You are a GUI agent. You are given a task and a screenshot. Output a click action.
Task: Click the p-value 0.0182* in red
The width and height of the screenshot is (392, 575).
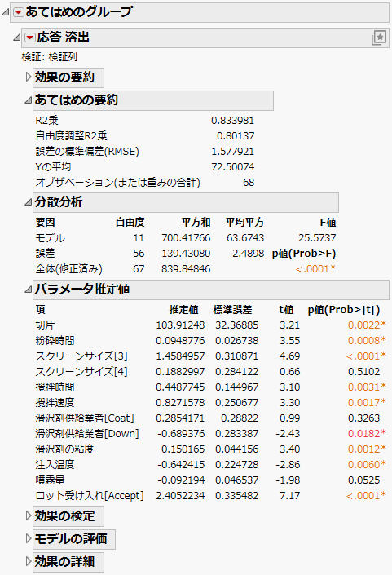pyautogui.click(x=367, y=433)
